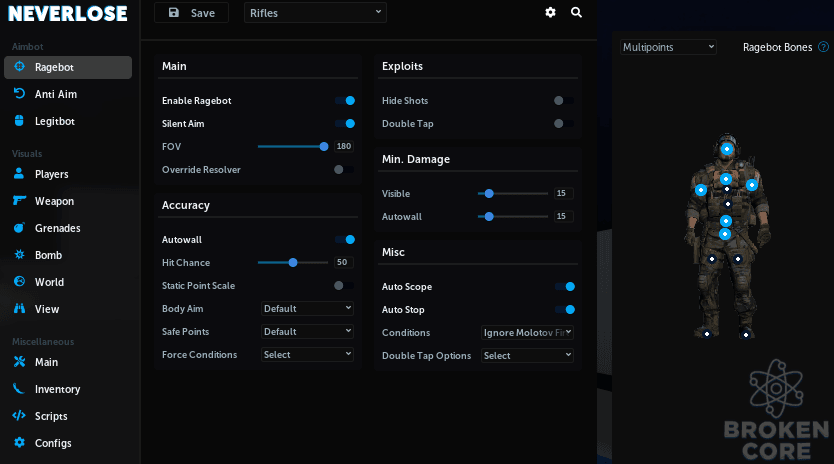Toggle the Accuracy Autowall switch
Image resolution: width=834 pixels, height=464 pixels.
pos(345,239)
